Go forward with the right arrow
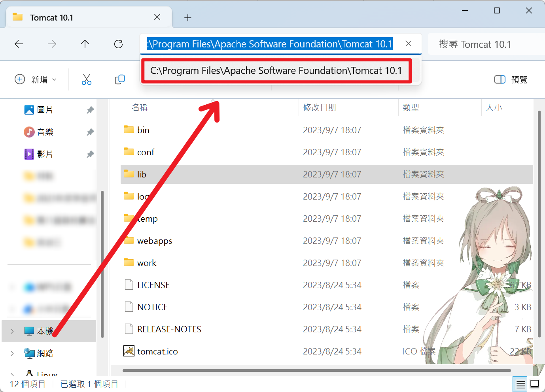 52,44
